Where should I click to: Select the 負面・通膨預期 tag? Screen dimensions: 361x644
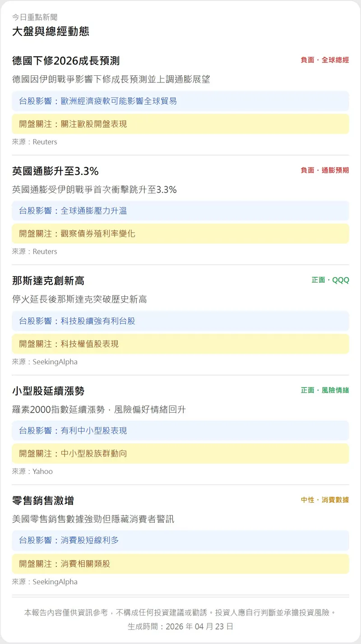(x=324, y=170)
